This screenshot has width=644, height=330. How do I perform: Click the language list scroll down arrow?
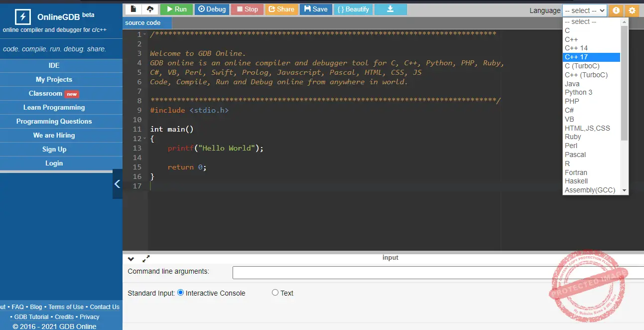pos(625,191)
